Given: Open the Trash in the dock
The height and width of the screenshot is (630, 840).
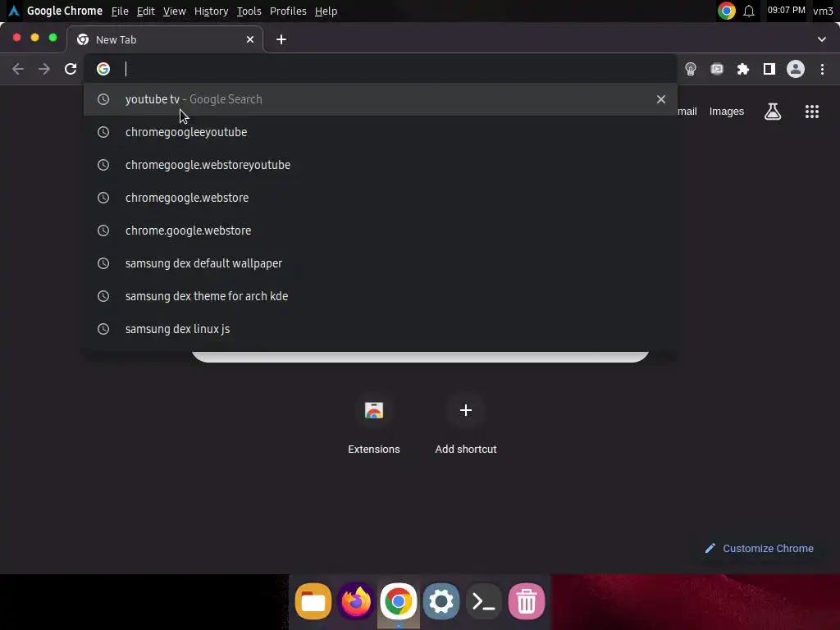Looking at the screenshot, I should point(527,601).
